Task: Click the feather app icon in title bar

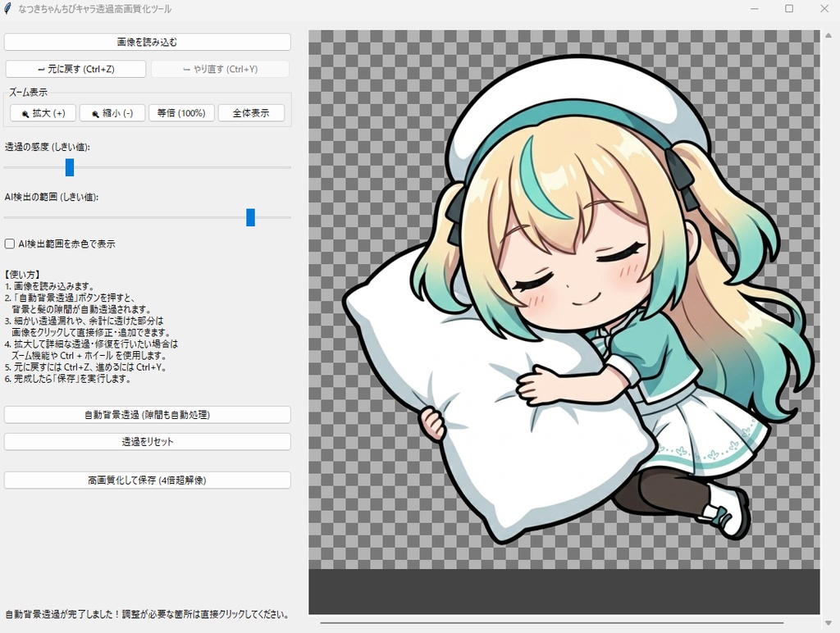Action: (7, 9)
